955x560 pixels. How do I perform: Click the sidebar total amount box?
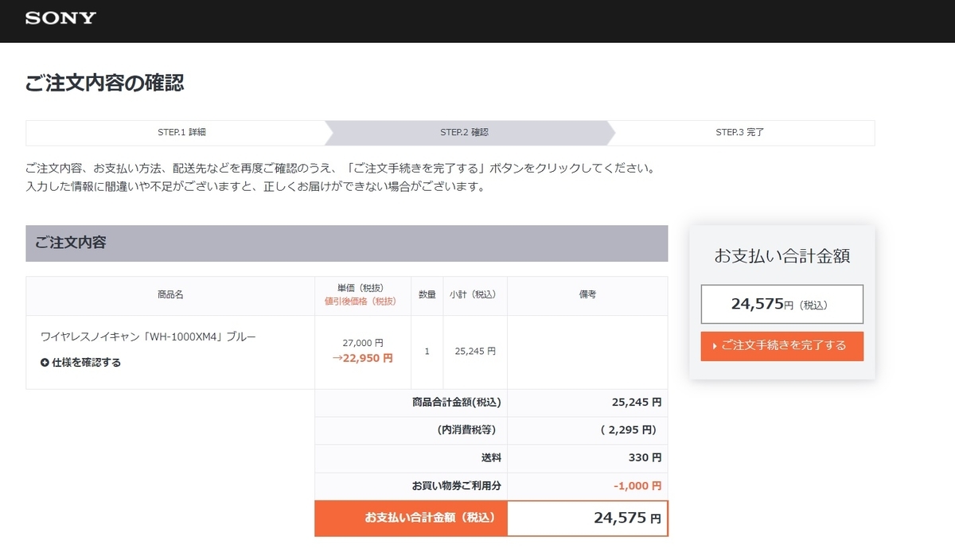click(x=782, y=304)
